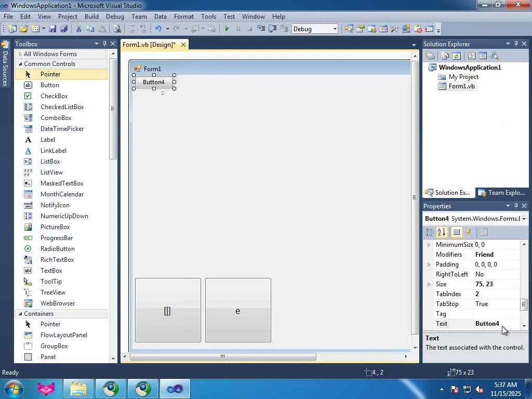The image size is (532, 399).
Task: Click the Find in Files toolbar icon
Action: (x=117, y=29)
